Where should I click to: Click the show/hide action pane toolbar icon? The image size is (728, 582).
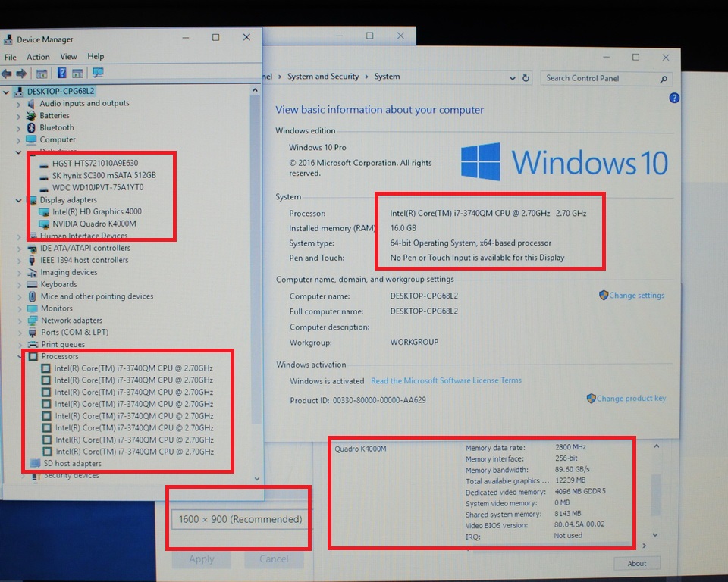pos(77,74)
